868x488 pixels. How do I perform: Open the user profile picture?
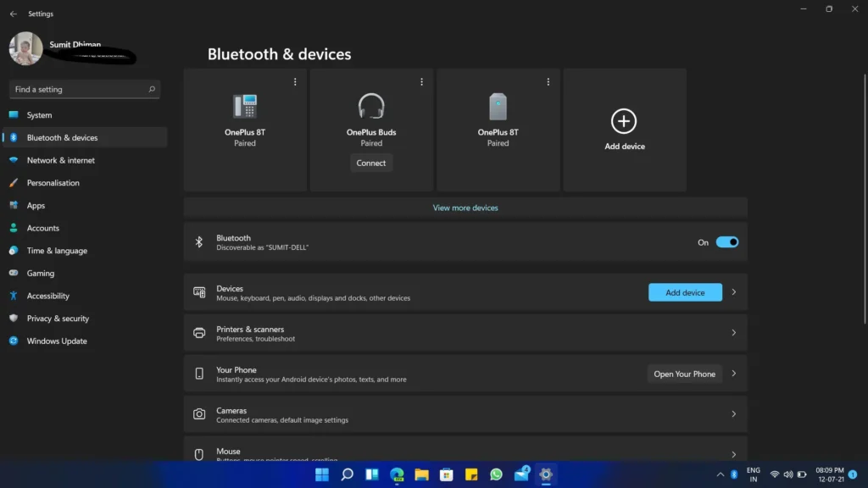[x=25, y=48]
